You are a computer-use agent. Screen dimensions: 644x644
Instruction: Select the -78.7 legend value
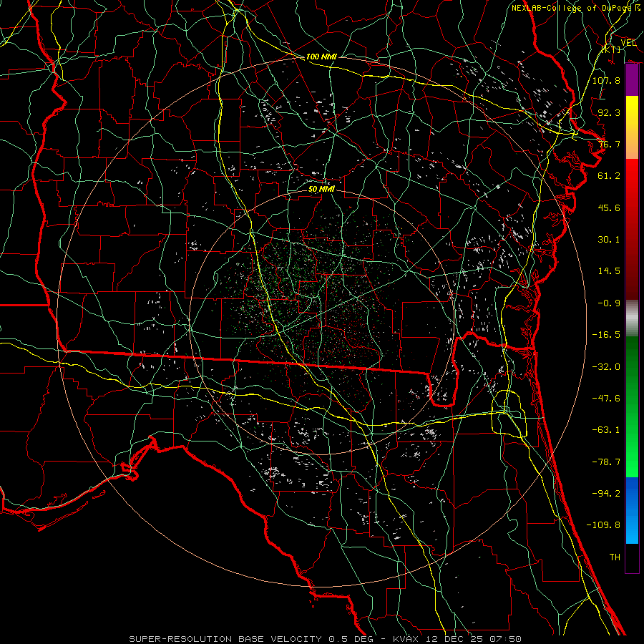606,462
